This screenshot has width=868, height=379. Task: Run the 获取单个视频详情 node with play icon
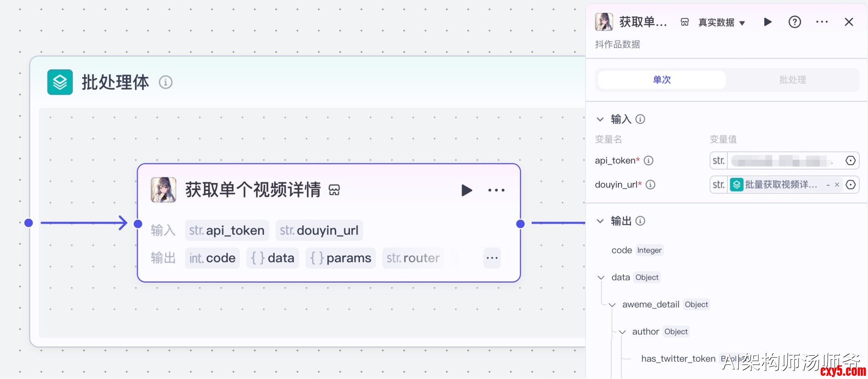[466, 190]
